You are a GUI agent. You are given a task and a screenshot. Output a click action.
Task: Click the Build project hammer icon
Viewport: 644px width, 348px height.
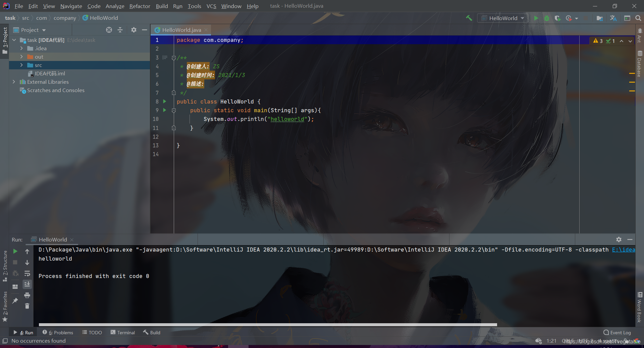click(x=469, y=18)
